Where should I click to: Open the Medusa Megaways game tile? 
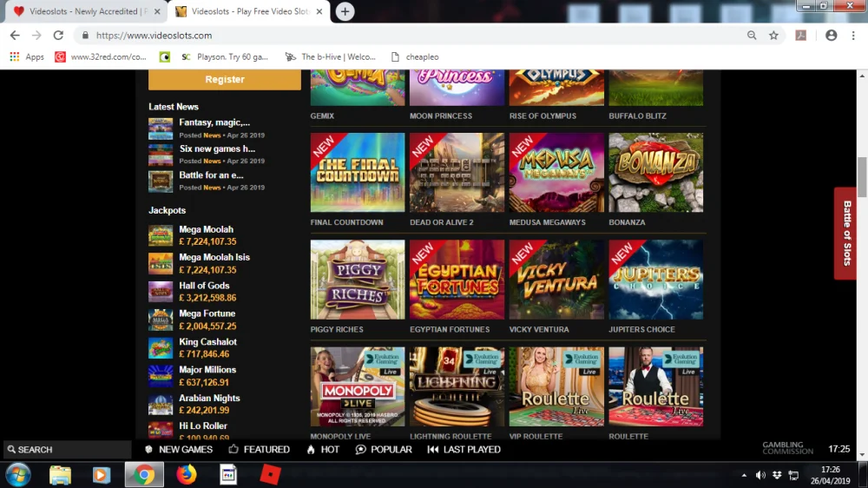click(x=556, y=172)
